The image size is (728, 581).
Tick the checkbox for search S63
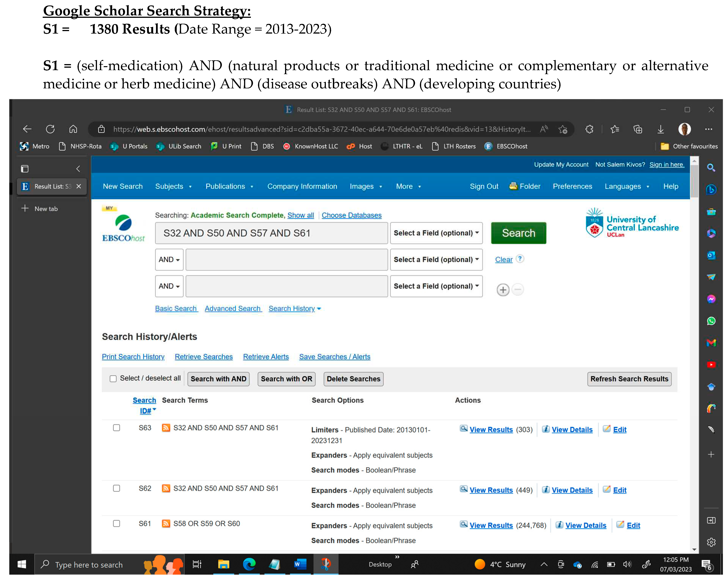(x=117, y=428)
